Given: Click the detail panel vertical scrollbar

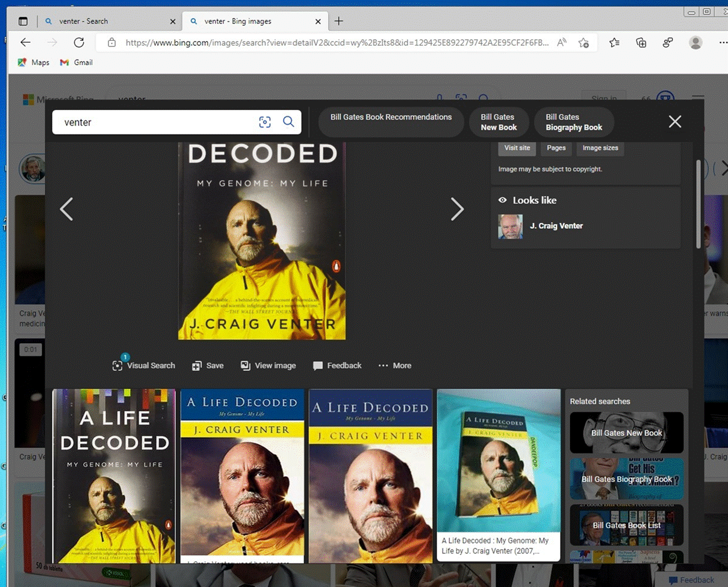Looking at the screenshot, I should [698, 203].
